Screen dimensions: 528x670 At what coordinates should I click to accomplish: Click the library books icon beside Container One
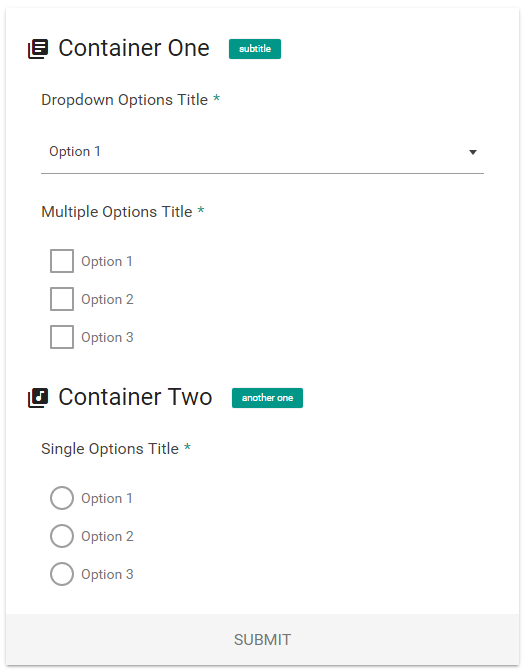(38, 49)
